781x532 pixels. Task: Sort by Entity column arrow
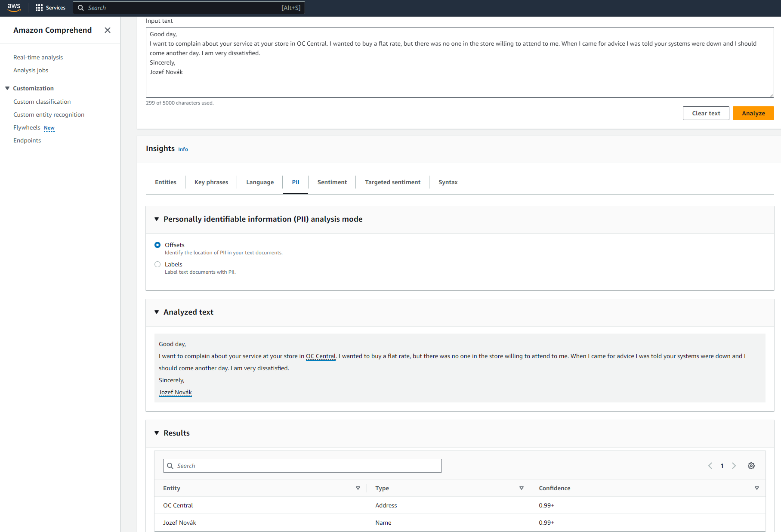[358, 488]
